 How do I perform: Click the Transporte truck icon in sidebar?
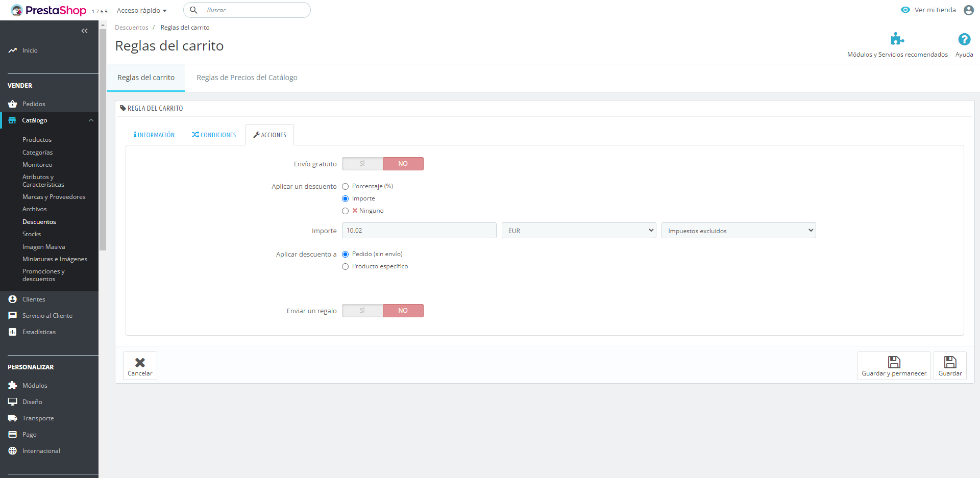pyautogui.click(x=13, y=418)
